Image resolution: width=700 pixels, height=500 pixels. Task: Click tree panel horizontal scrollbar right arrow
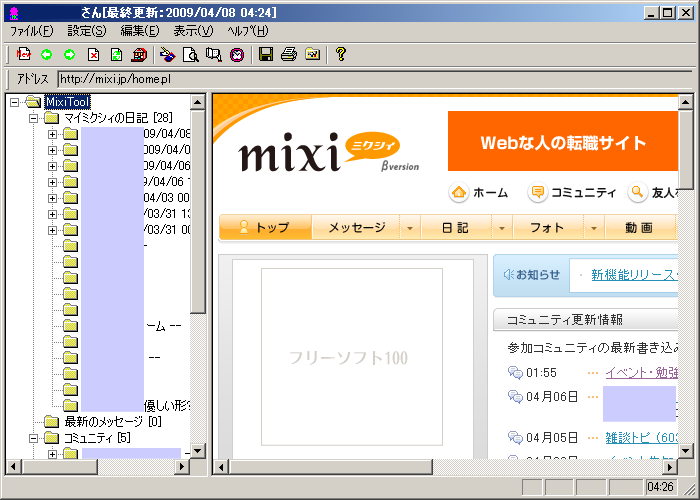[x=182, y=467]
